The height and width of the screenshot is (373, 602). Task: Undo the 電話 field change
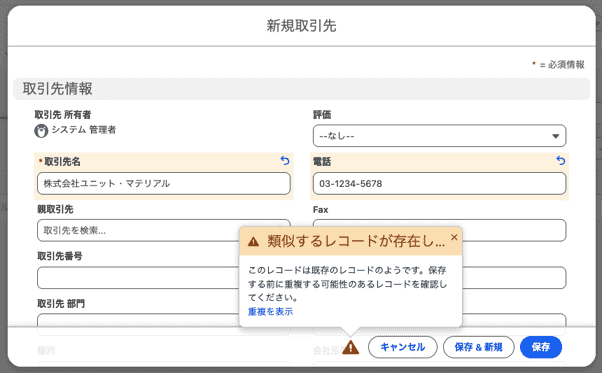[561, 160]
